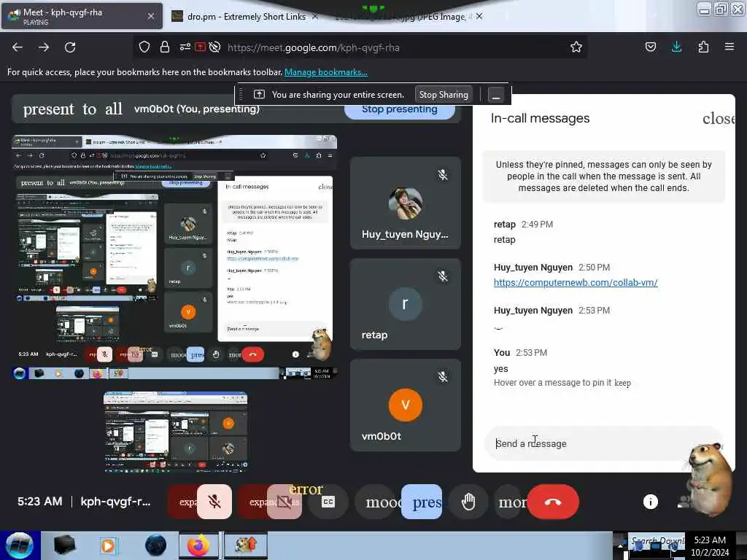Open the extensions puzzle icon

point(703,47)
